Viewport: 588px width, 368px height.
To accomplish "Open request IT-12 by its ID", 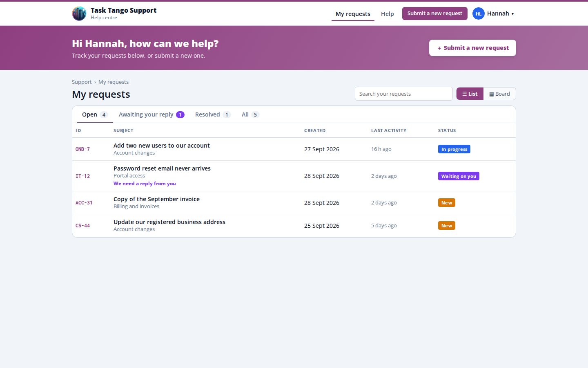I will [x=82, y=176].
